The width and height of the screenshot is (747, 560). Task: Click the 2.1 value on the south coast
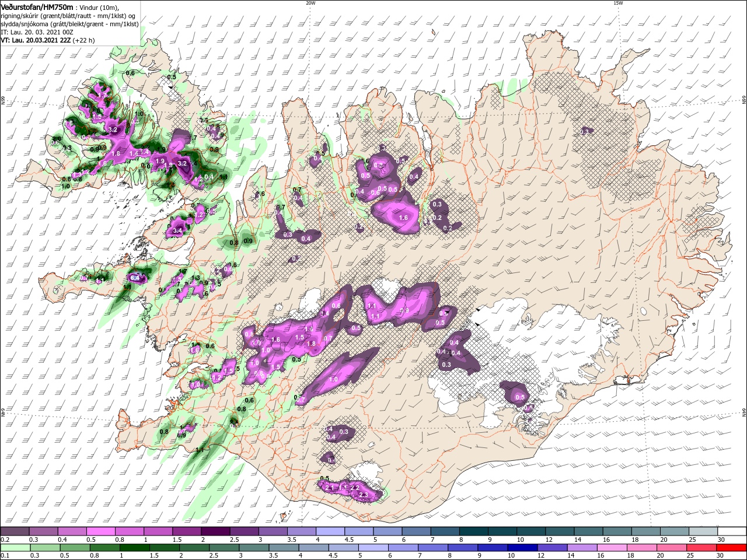point(329,488)
